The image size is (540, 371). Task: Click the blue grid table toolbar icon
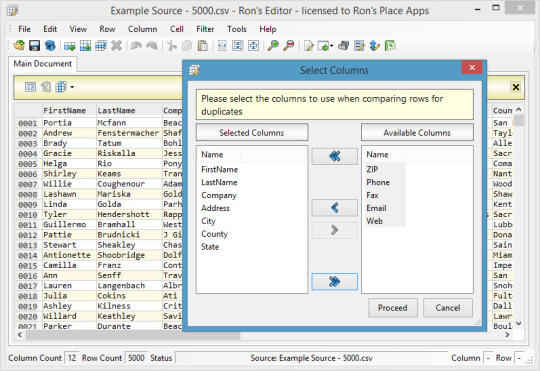pos(101,45)
